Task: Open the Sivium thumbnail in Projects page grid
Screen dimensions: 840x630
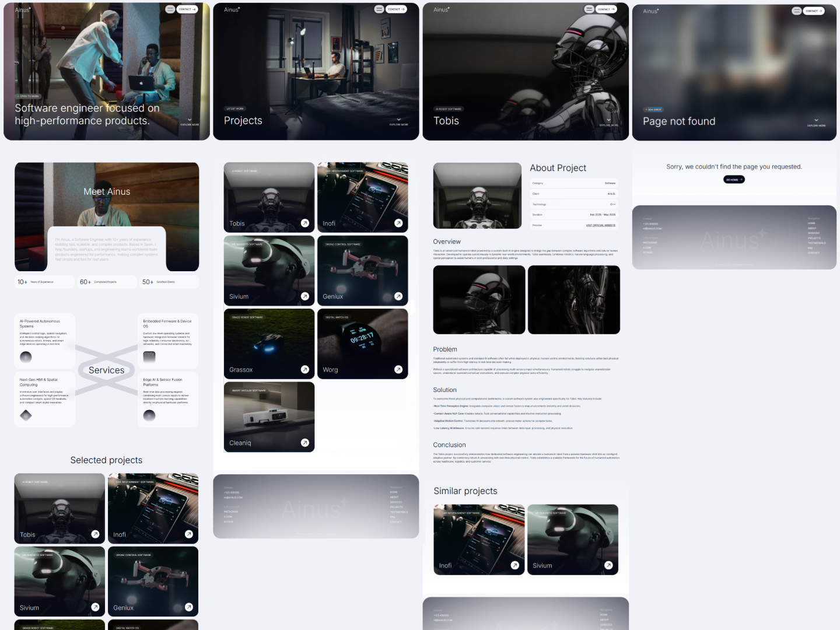Action: pos(269,271)
